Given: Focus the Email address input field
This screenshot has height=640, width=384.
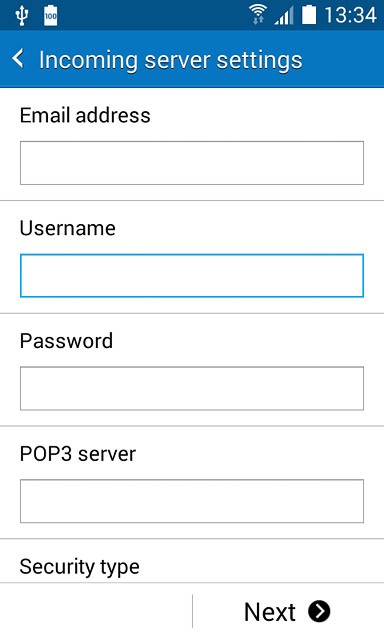Looking at the screenshot, I should pos(192,163).
